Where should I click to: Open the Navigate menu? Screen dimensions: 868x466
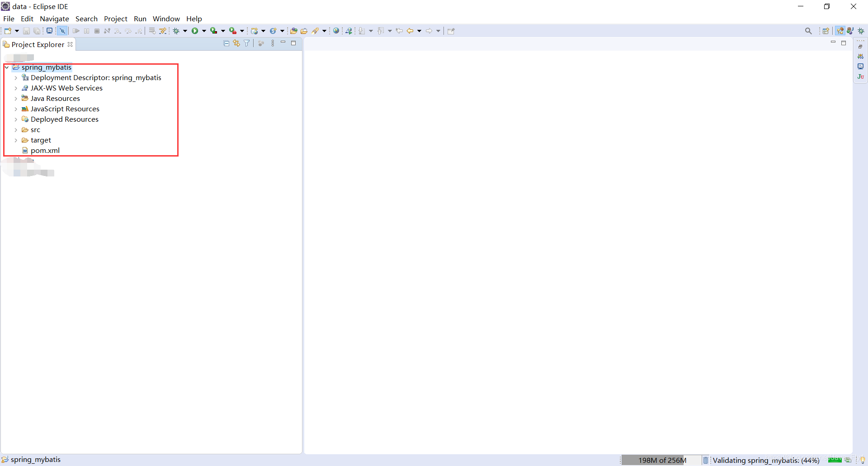click(54, 19)
